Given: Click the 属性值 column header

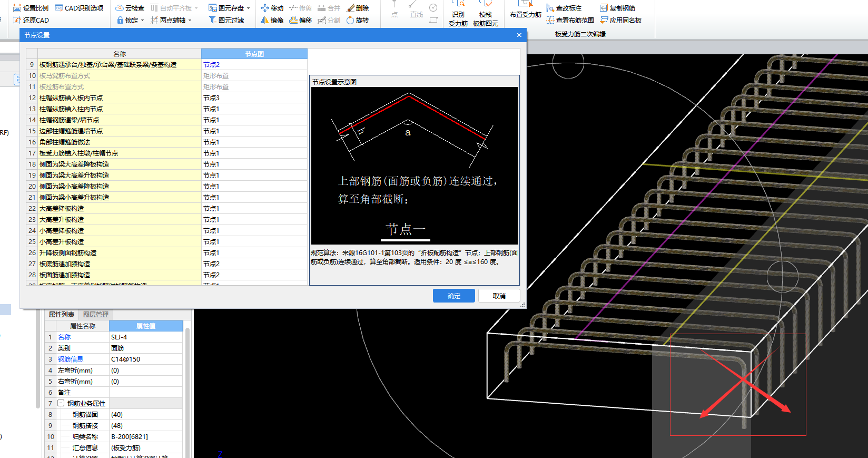Looking at the screenshot, I should 146,326.
